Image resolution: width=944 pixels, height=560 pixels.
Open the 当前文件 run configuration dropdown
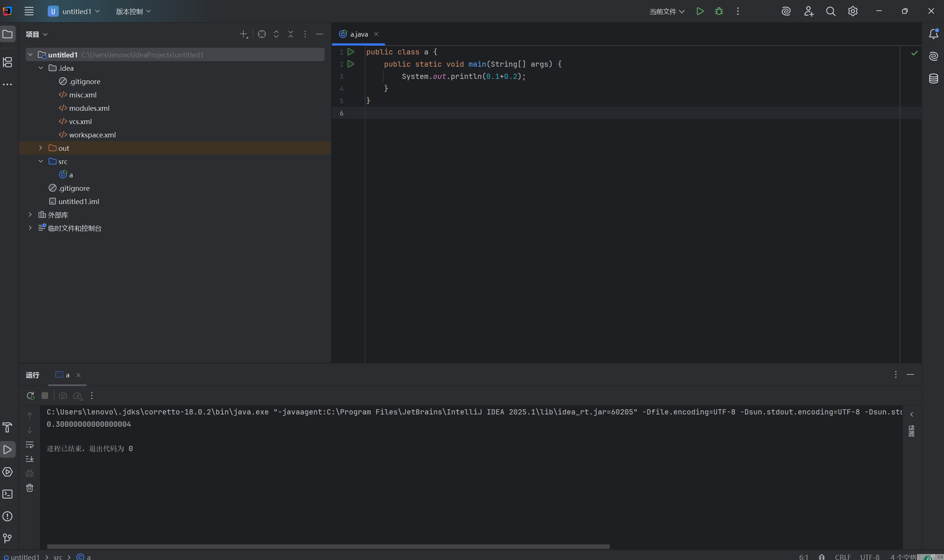[667, 12]
